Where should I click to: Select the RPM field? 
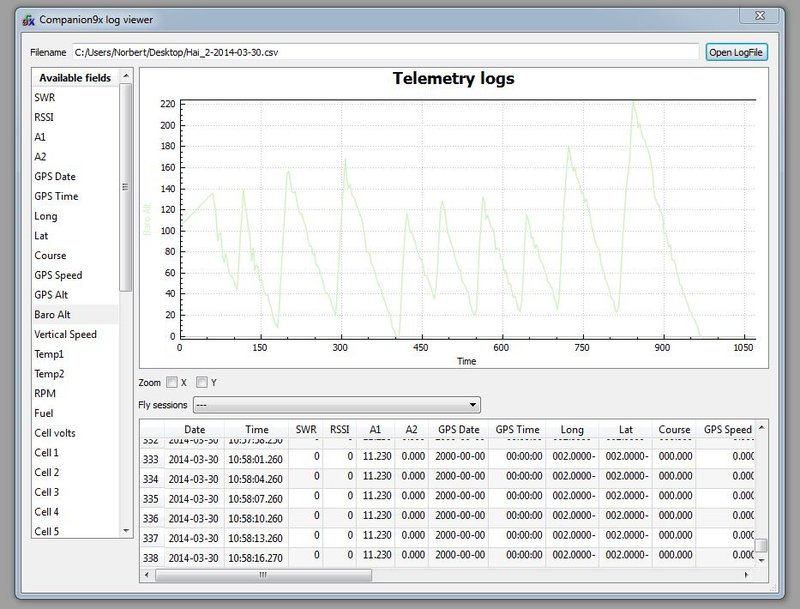75,394
